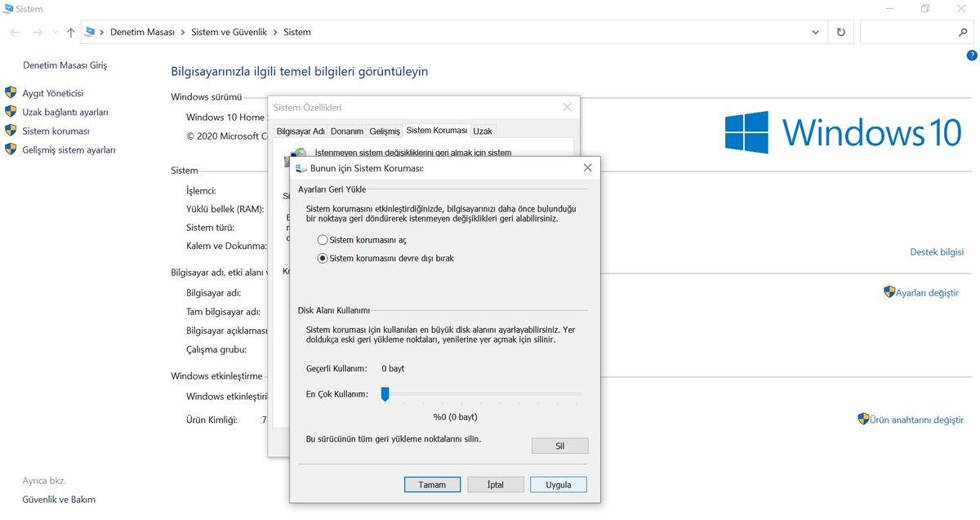Click the search magnifier icon
This screenshot has width=980, height=520.
[962, 33]
